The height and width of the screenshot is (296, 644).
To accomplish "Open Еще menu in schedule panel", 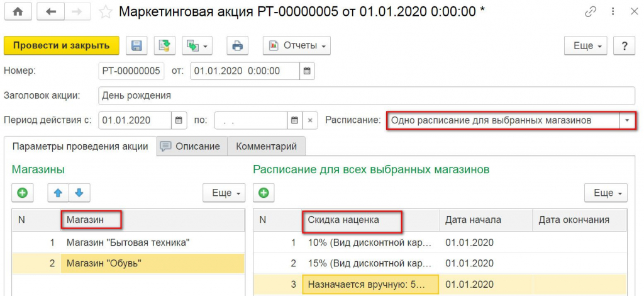I will click(x=606, y=193).
